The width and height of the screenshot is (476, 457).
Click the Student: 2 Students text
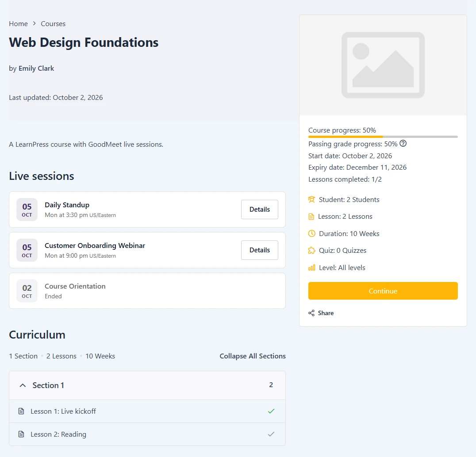pyautogui.click(x=349, y=199)
